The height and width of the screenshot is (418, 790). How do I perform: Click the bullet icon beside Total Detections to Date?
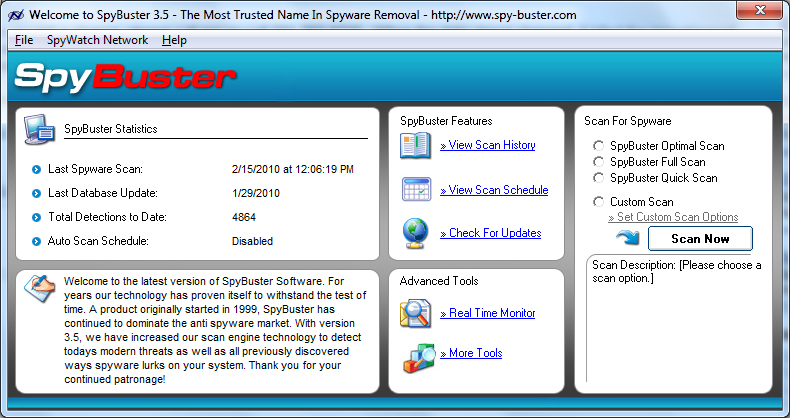(36, 218)
